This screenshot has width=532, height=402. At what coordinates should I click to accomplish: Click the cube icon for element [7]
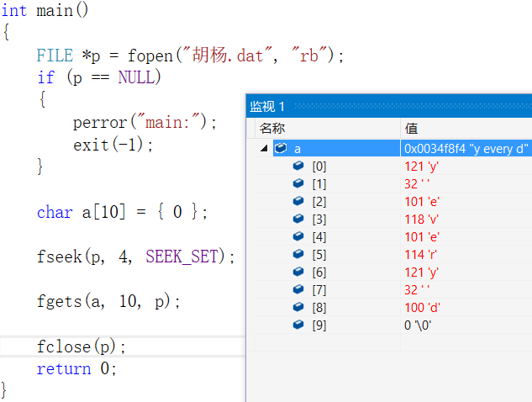point(298,289)
